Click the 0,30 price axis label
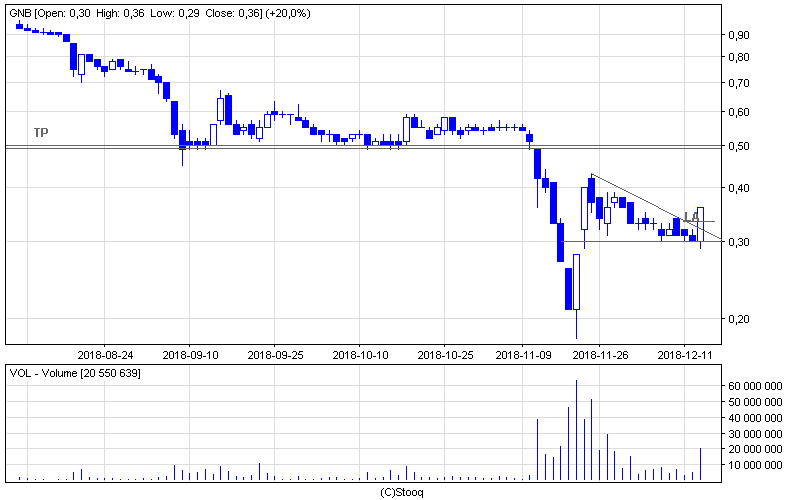 click(739, 242)
